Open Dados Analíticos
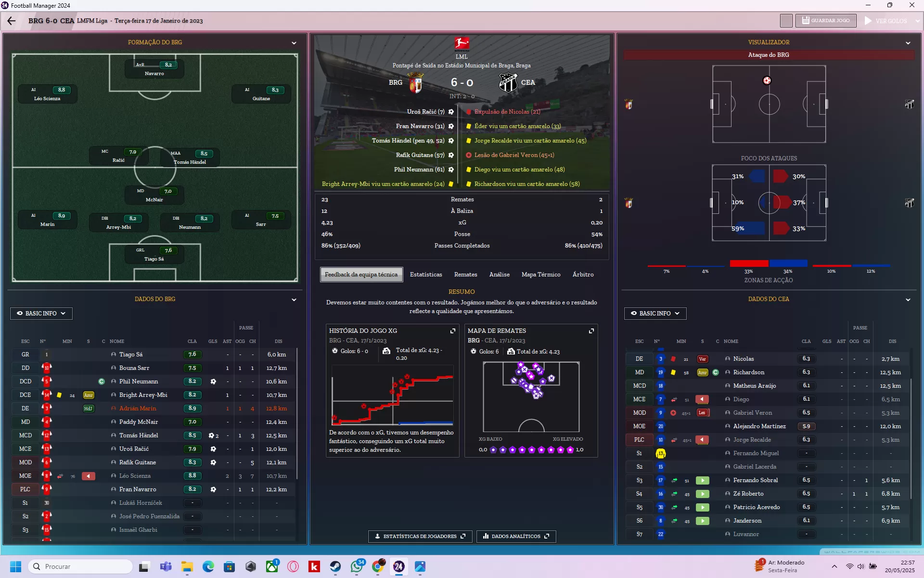Viewport: 924px width, 578px height. 516,536
